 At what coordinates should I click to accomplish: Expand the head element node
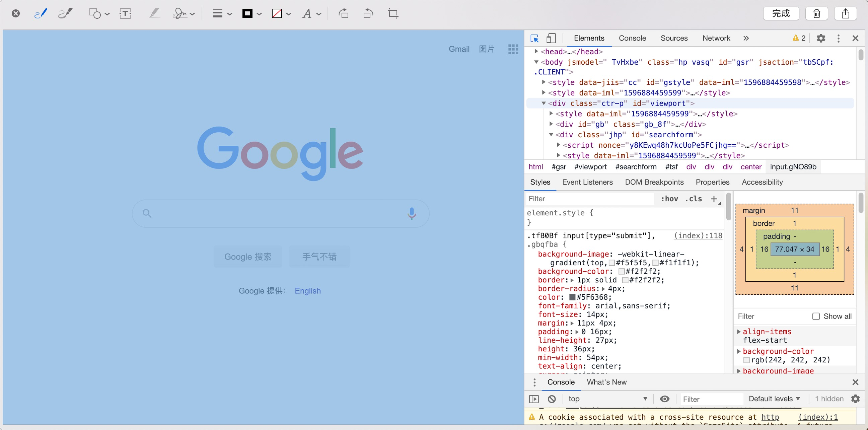pos(536,51)
